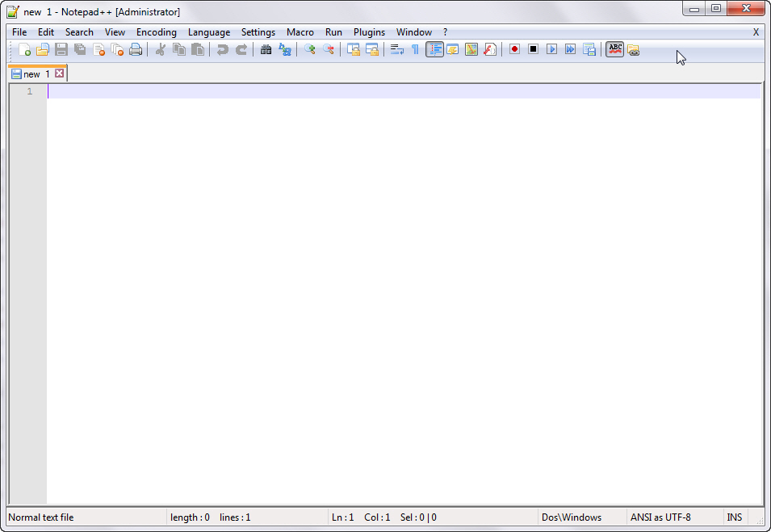
Task: Open the Run menu
Action: click(333, 32)
